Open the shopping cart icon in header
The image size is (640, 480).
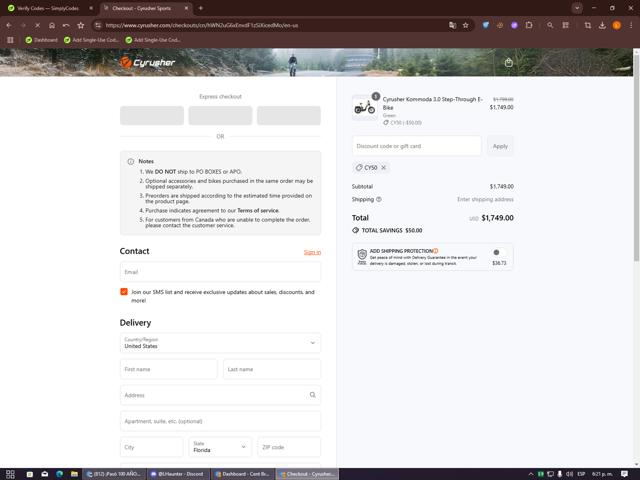509,62
